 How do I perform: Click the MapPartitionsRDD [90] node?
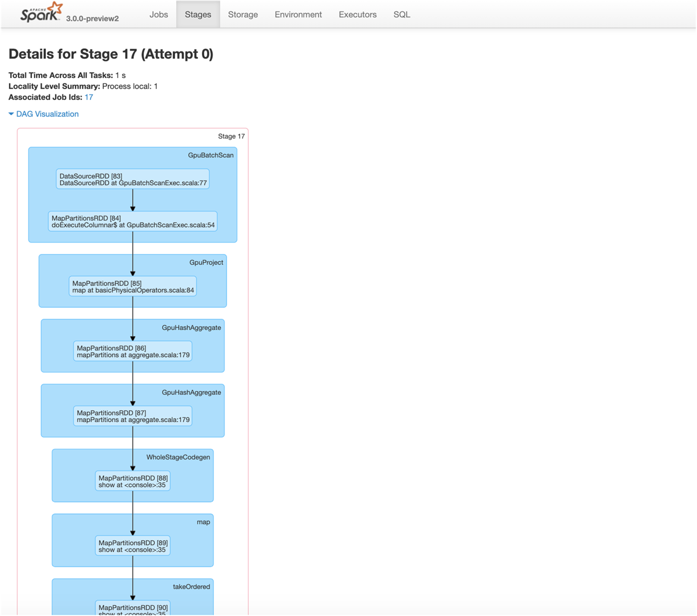pos(133,608)
